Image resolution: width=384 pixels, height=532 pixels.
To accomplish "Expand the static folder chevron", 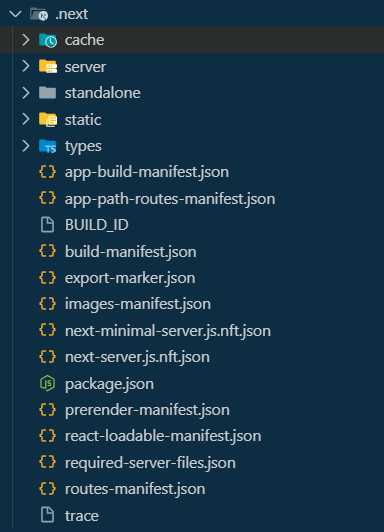I will (26, 119).
